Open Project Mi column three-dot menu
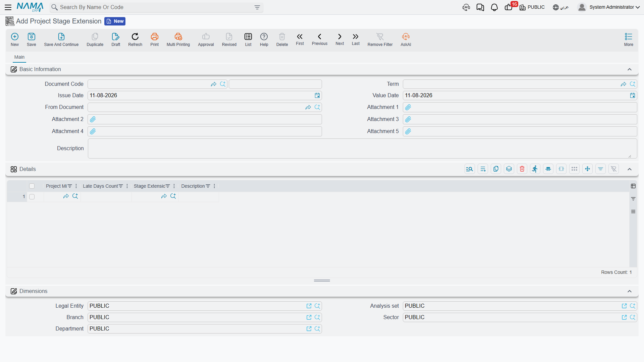The image size is (644, 362). click(x=76, y=186)
